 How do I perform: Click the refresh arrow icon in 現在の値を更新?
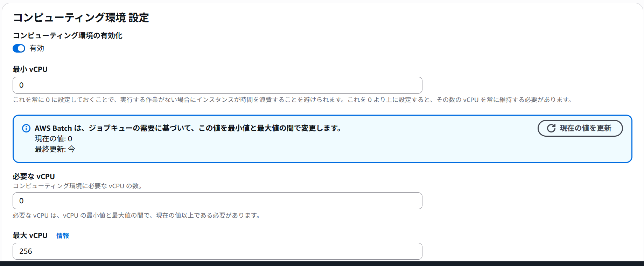pyautogui.click(x=551, y=128)
